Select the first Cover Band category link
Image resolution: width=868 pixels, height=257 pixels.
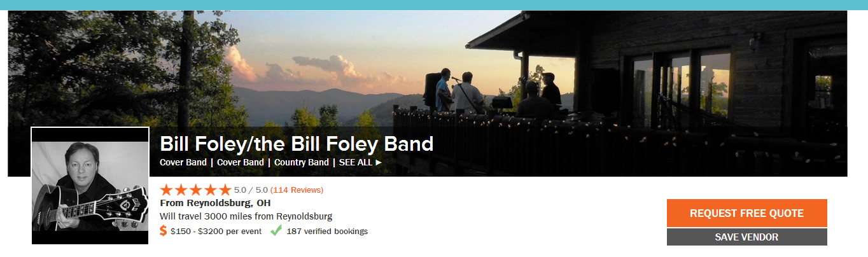(183, 162)
